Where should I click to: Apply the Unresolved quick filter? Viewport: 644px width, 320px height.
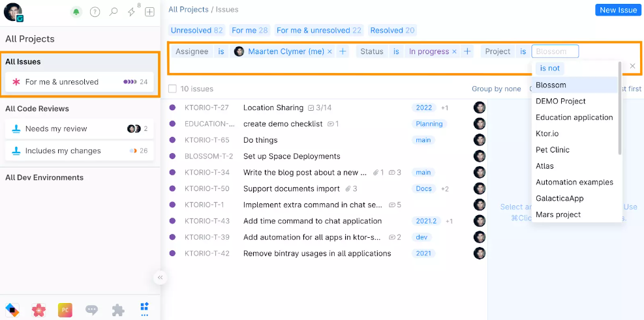point(196,30)
